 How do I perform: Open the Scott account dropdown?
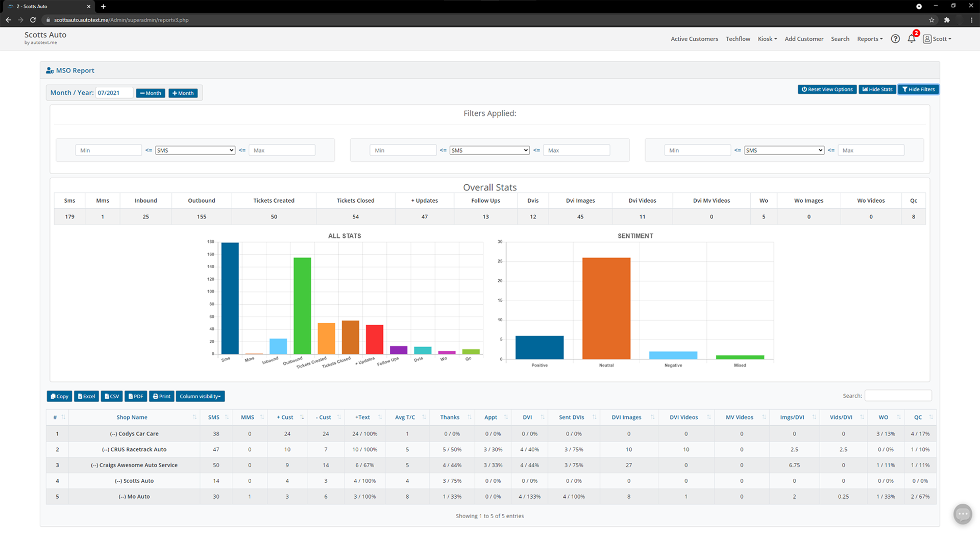tap(937, 39)
